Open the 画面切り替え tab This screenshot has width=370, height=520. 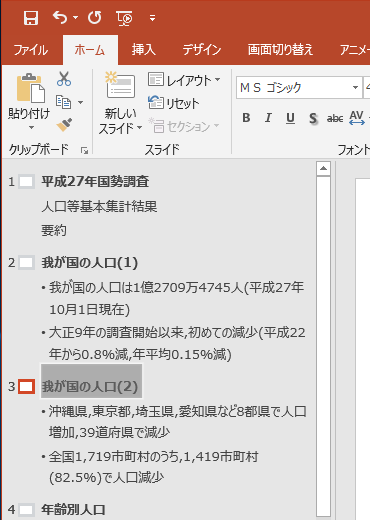click(280, 50)
